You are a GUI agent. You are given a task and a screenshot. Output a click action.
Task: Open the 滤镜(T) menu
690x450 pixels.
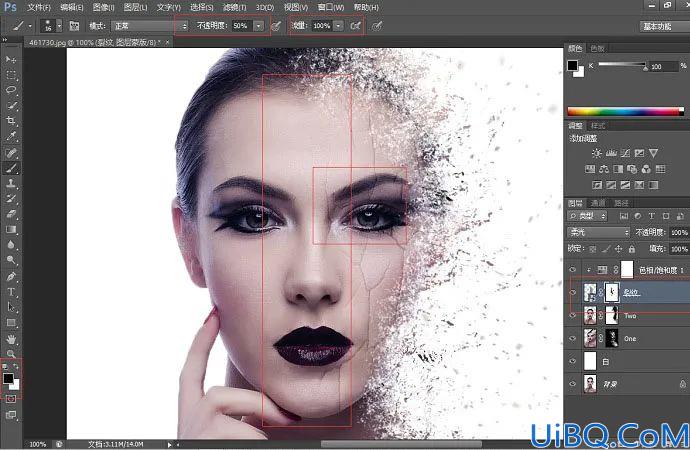[235, 7]
